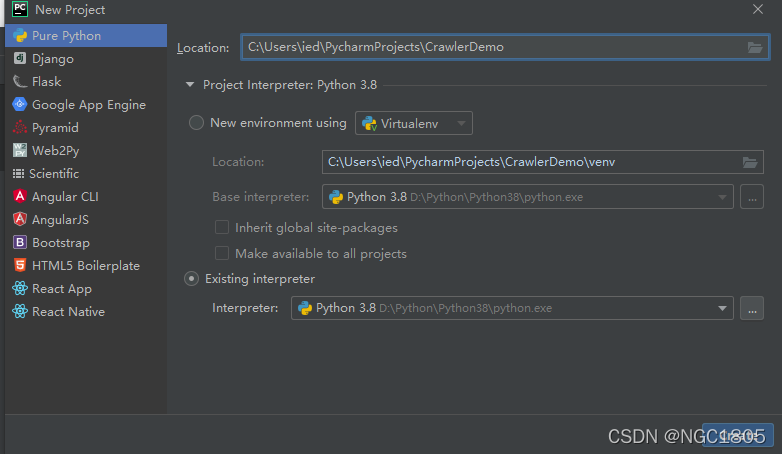Choose the React Native list entry

[86, 311]
